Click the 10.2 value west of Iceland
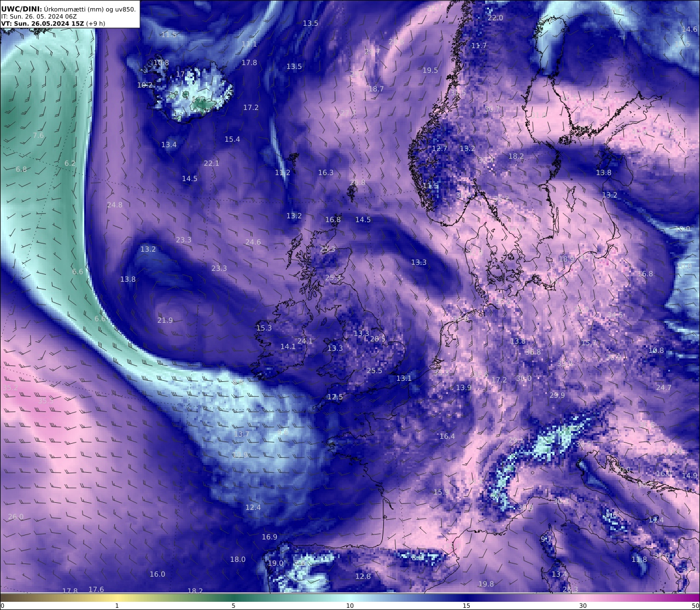Viewport: 700px width, 610px height. pyautogui.click(x=145, y=85)
